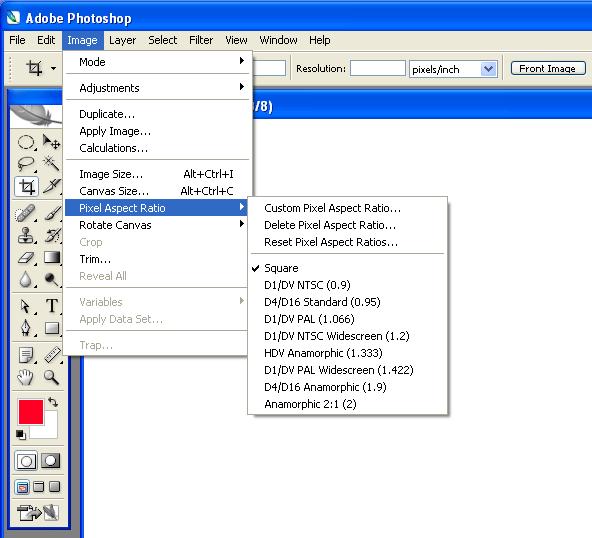Select the Healing Brush bandage tool

coord(25,214)
